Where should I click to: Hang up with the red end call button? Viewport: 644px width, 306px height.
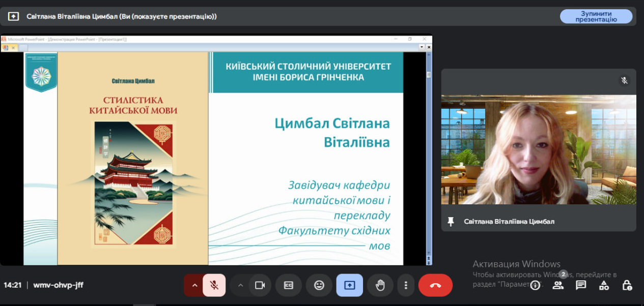(x=436, y=285)
